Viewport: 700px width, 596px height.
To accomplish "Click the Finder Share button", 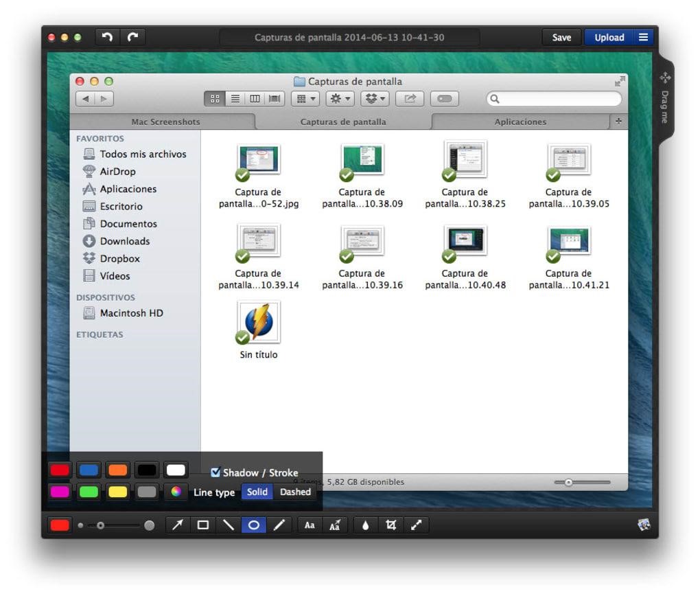I will 410,99.
